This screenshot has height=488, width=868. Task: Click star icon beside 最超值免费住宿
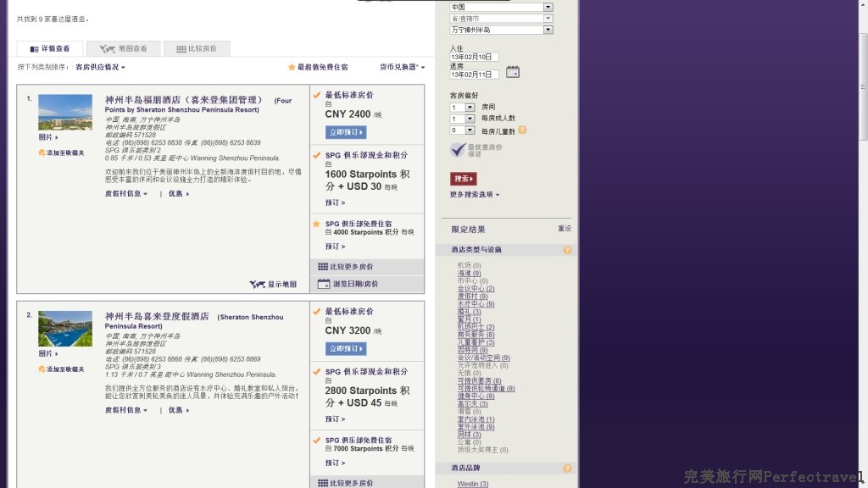[x=292, y=67]
